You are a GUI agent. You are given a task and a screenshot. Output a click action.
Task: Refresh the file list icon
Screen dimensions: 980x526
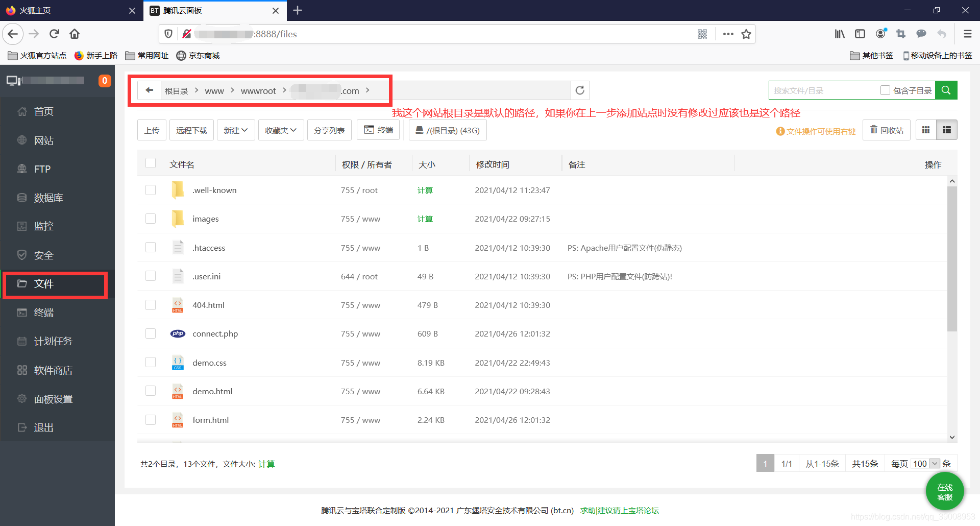[x=580, y=90]
